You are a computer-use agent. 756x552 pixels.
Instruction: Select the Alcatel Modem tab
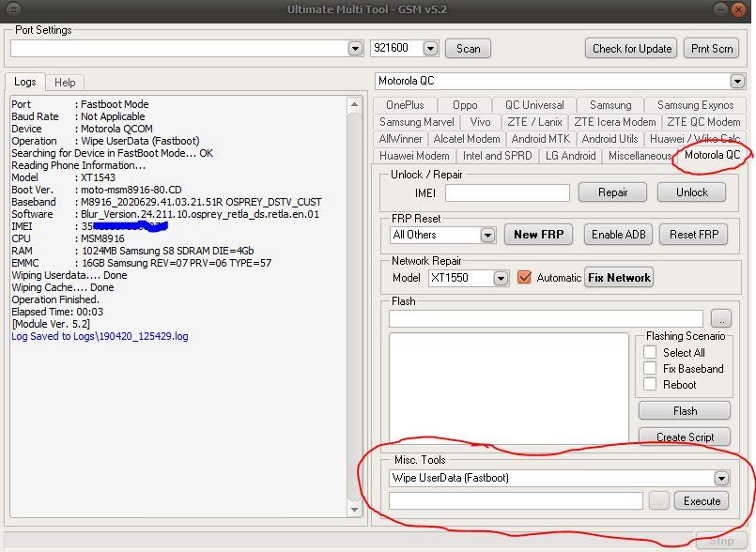[466, 139]
